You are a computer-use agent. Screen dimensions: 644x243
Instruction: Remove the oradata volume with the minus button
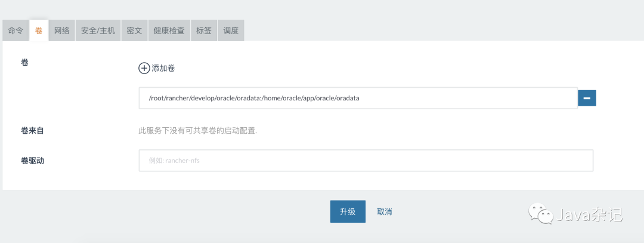click(x=587, y=99)
